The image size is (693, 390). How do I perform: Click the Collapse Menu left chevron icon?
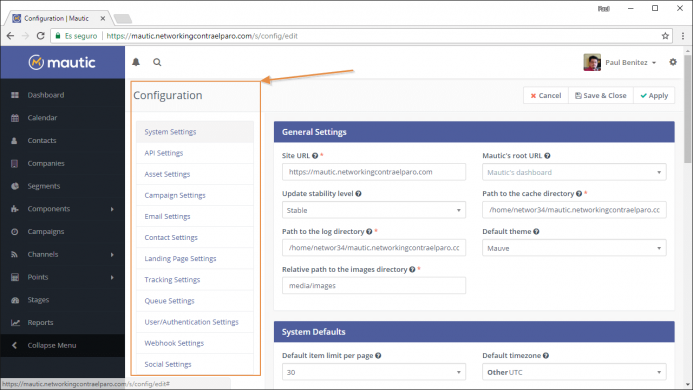point(15,345)
